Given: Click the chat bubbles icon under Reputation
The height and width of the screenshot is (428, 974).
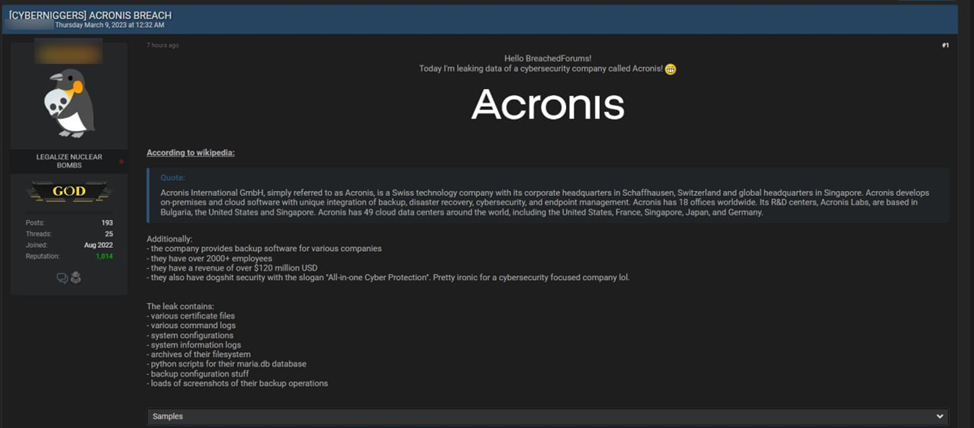Looking at the screenshot, I should [x=62, y=278].
